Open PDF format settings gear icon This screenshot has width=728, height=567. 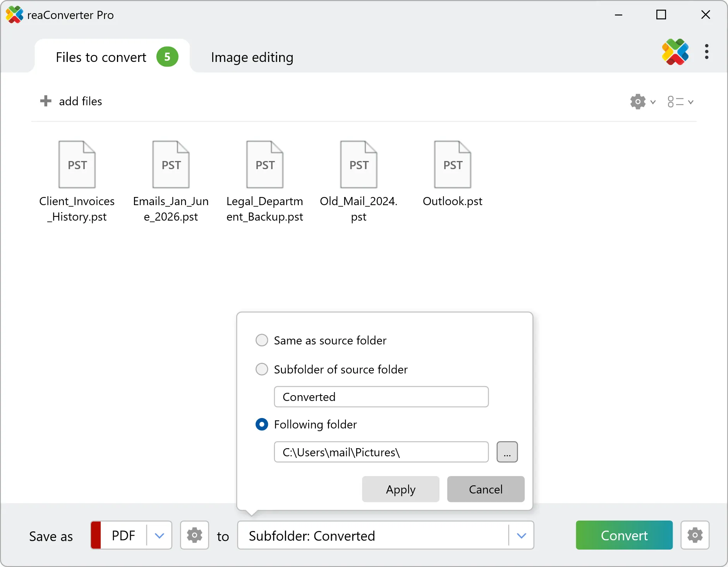point(194,535)
